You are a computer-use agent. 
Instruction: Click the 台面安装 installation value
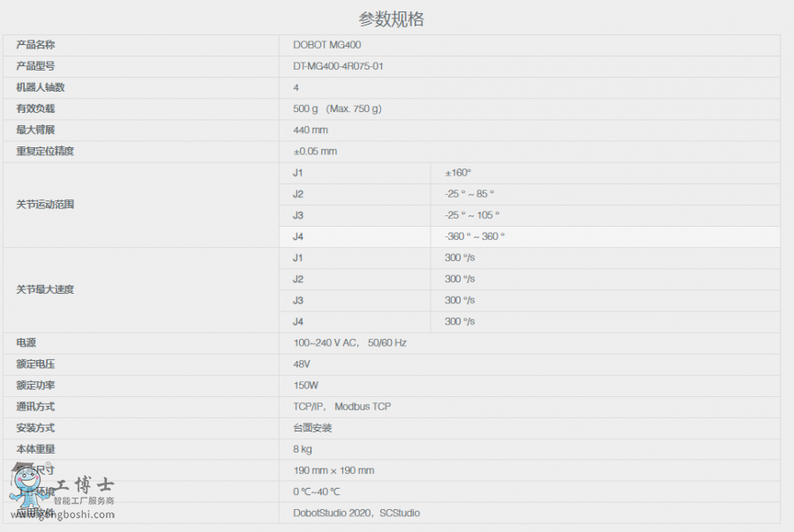(x=312, y=428)
